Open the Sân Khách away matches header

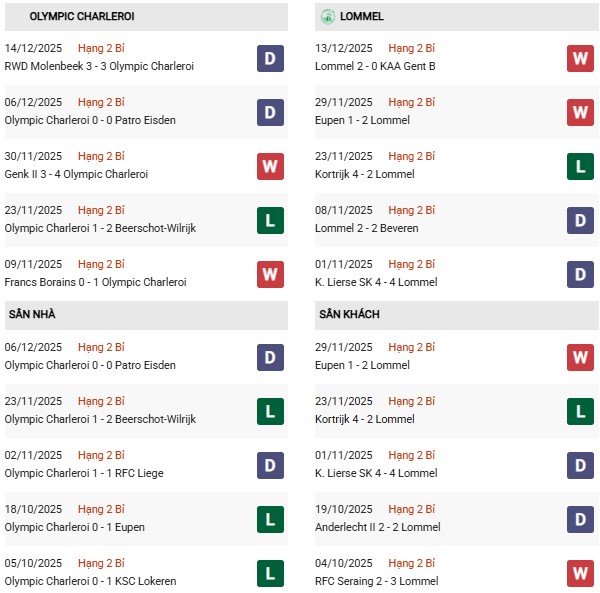click(349, 315)
